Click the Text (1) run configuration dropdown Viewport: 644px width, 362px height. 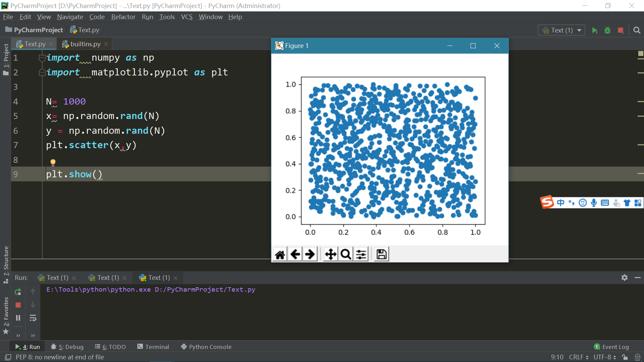tap(562, 30)
